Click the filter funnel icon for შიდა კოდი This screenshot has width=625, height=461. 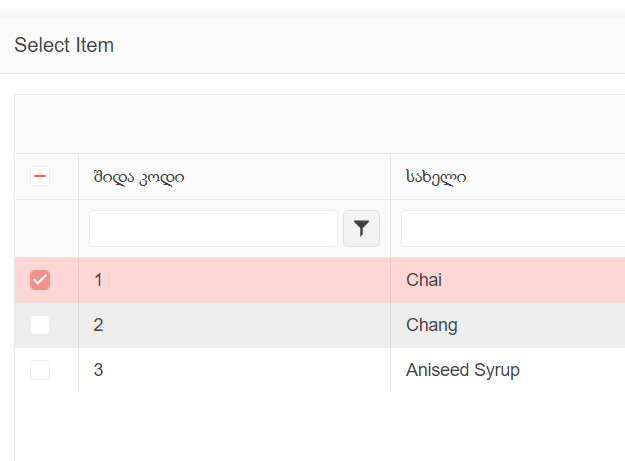tap(361, 229)
